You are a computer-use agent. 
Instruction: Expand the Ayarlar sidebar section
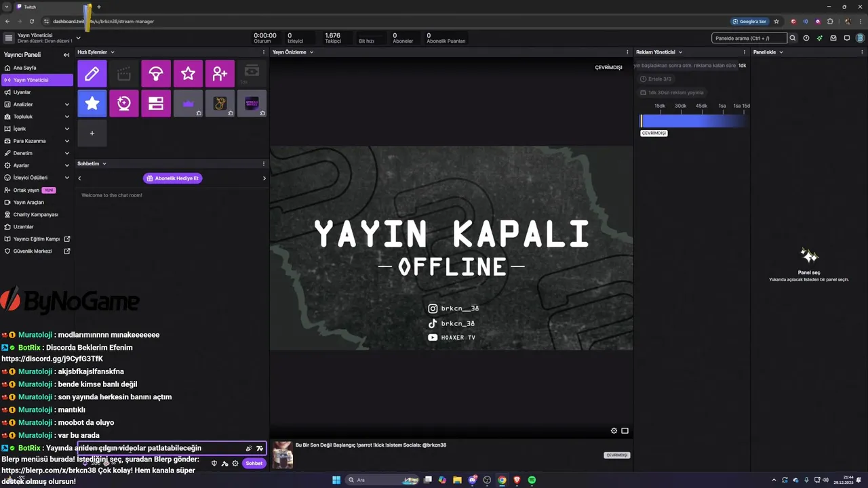tap(66, 165)
